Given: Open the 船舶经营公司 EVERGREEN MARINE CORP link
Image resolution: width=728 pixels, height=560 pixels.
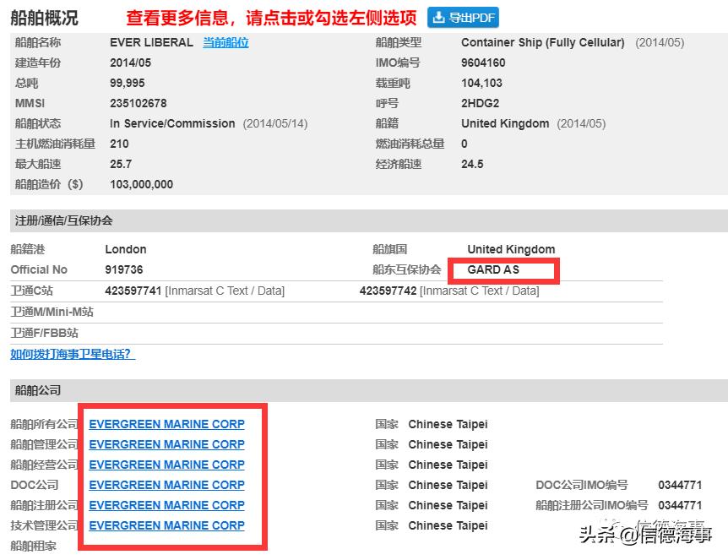Looking at the screenshot, I should click(x=167, y=465).
